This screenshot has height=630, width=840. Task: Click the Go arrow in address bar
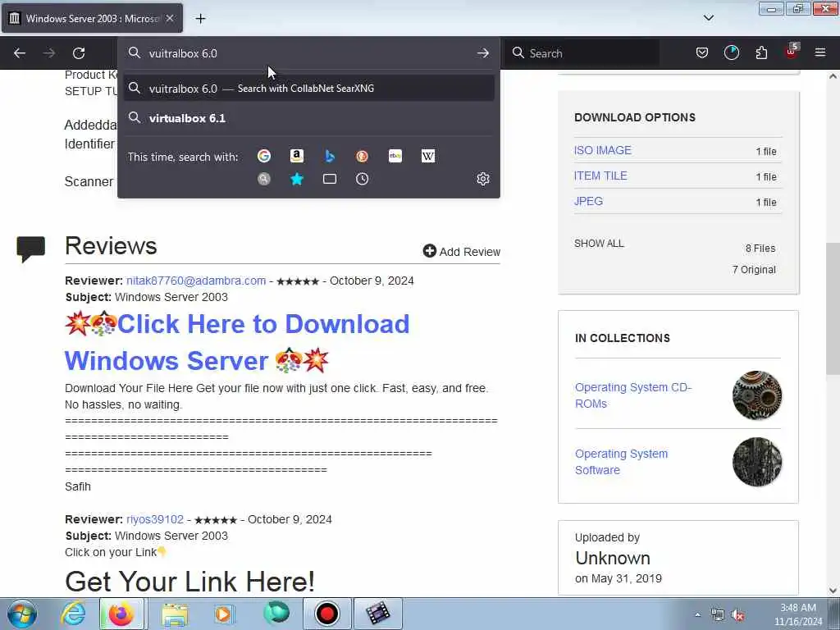(482, 53)
